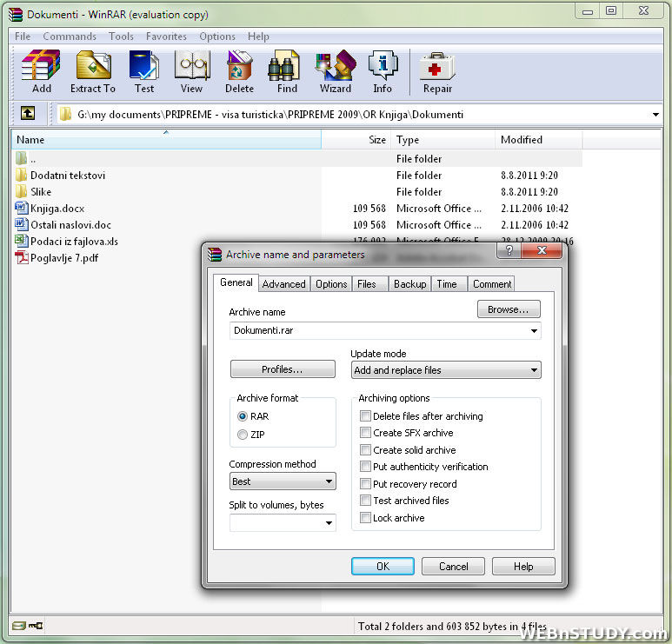Click the folder icon in the address bar
The image size is (672, 644).
point(65,114)
